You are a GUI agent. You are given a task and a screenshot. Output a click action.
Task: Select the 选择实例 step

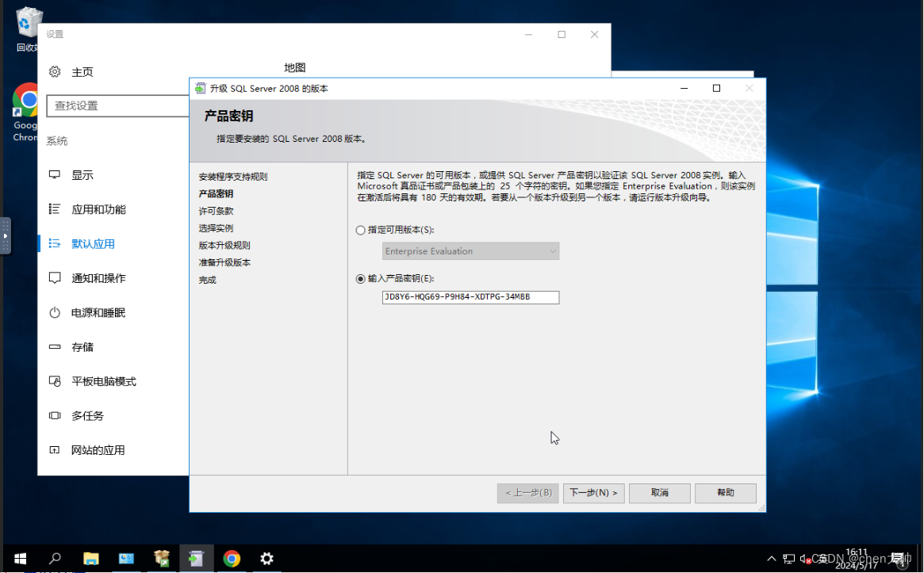click(x=216, y=228)
